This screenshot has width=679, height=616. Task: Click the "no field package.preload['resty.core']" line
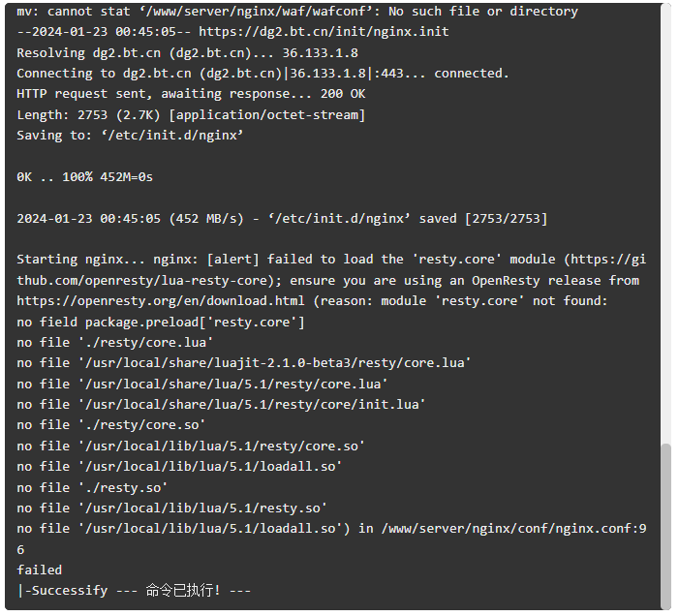coord(161,323)
